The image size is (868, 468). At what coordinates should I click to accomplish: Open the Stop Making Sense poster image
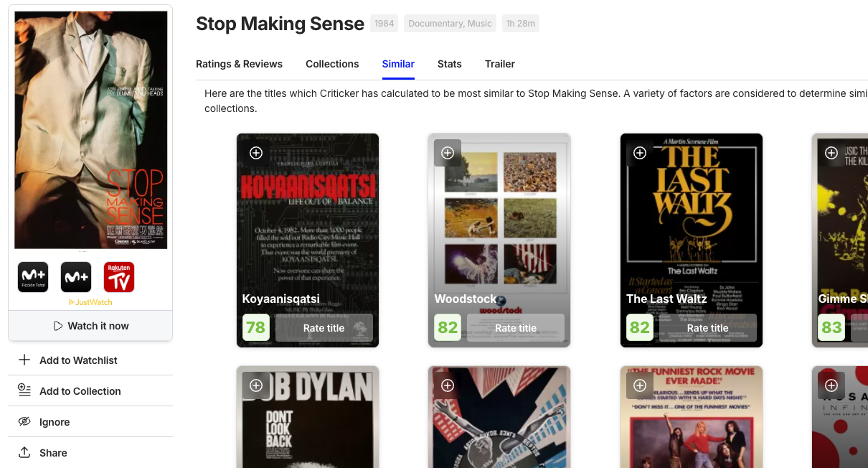tap(91, 130)
